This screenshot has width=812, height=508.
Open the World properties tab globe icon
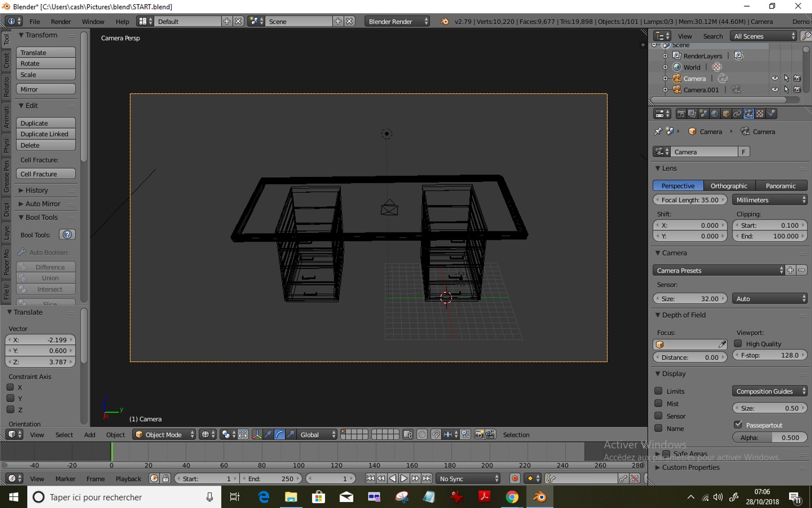click(x=715, y=114)
